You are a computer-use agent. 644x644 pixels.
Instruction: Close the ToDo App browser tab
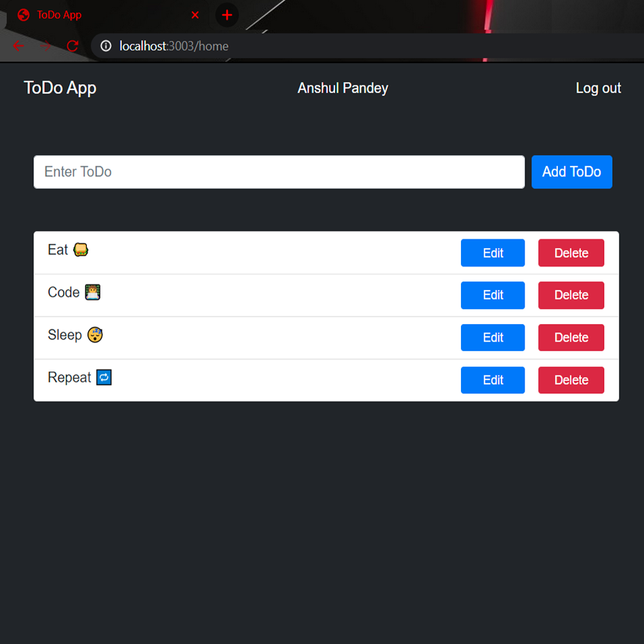click(x=195, y=15)
